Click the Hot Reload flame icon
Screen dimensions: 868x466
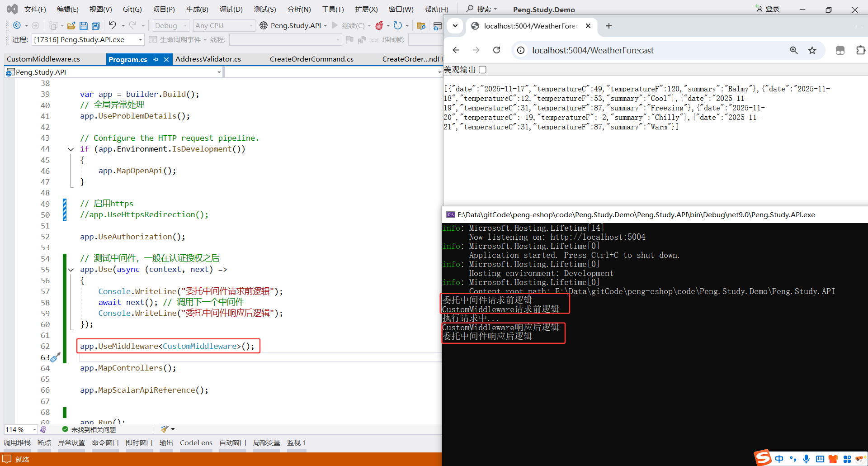pos(379,25)
